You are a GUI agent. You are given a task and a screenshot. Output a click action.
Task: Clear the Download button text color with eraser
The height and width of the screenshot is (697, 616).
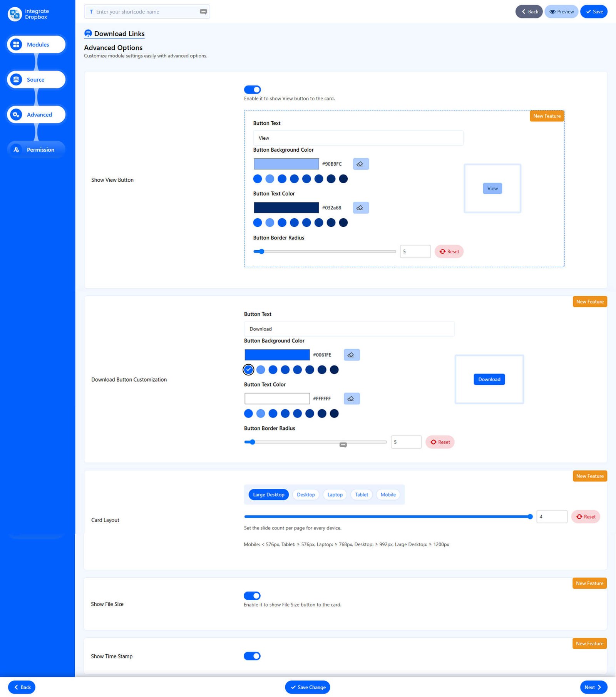pos(352,399)
